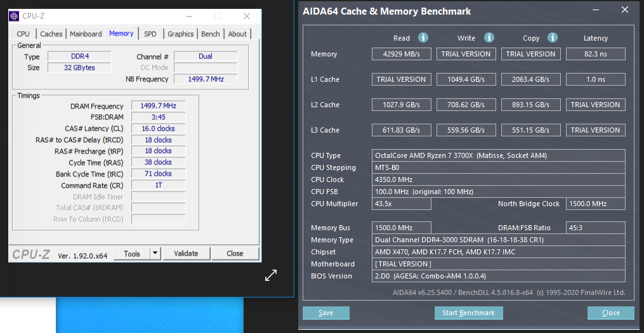This screenshot has width=644, height=333.
Task: Click the Memory Type DDR4-3000 field
Action: (499, 240)
